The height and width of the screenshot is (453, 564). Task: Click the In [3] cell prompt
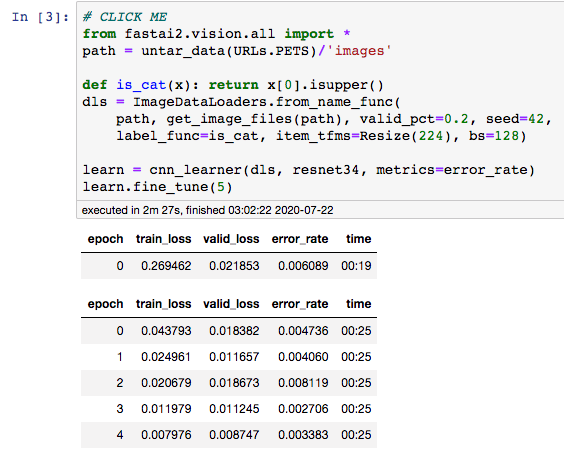40,17
